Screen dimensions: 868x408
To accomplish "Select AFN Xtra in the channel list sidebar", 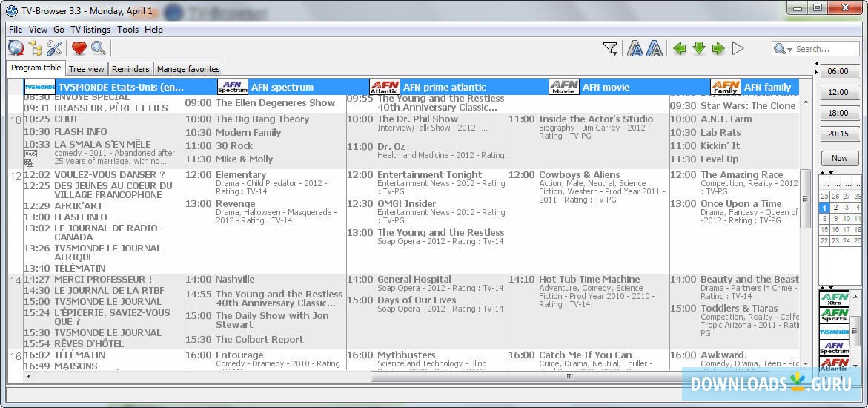I will pyautogui.click(x=834, y=300).
